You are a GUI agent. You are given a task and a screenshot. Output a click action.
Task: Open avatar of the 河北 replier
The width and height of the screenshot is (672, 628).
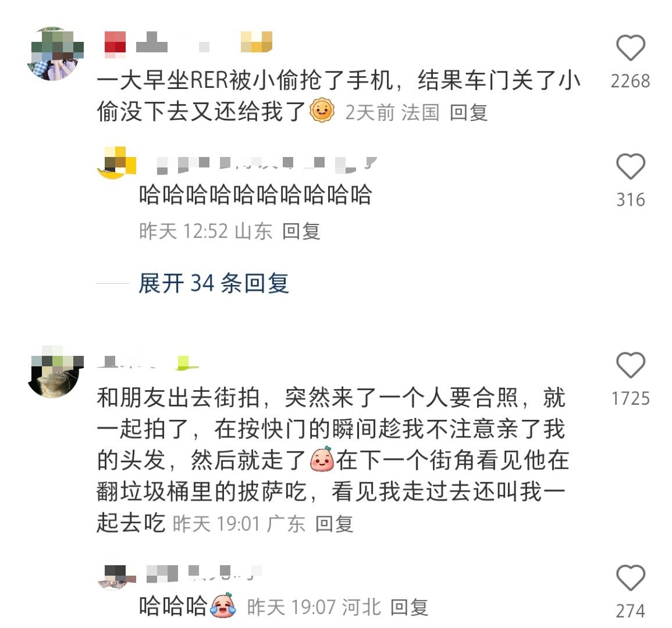[116, 577]
